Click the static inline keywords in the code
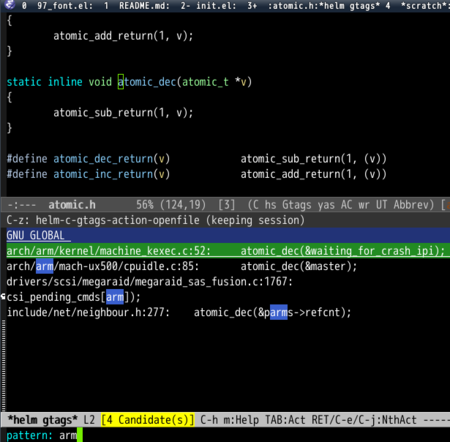Screen dimensions: 450x442 (44, 82)
